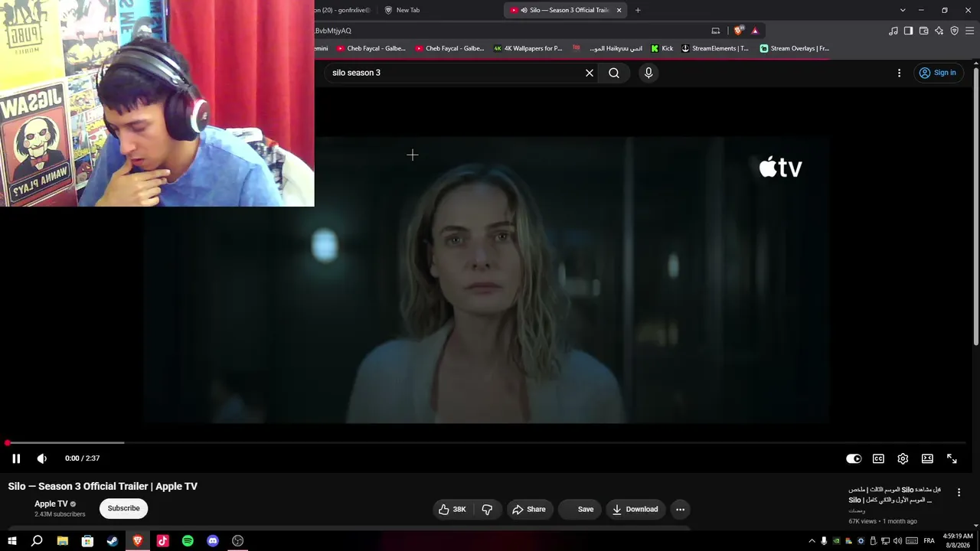Open File Explorer from taskbar

tap(62, 541)
